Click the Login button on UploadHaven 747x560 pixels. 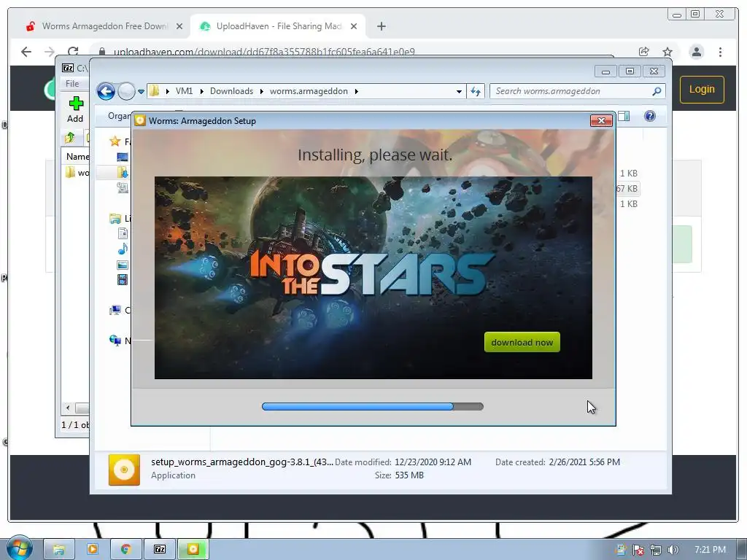[x=702, y=90]
